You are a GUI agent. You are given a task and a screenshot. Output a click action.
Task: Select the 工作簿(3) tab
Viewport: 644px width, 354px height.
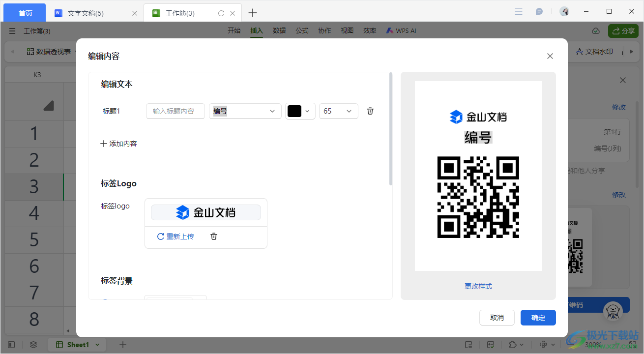[x=180, y=13]
